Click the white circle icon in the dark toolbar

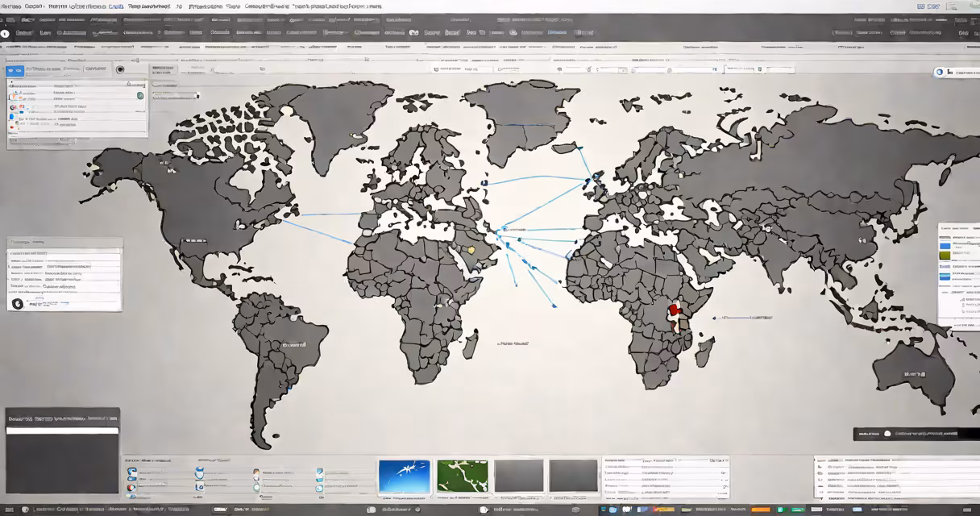6,34
